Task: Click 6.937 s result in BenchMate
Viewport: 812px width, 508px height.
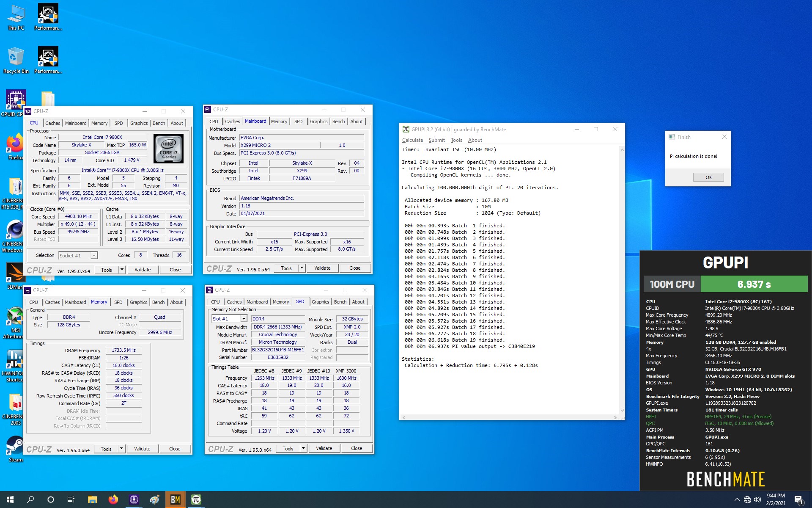Action: [x=754, y=284]
